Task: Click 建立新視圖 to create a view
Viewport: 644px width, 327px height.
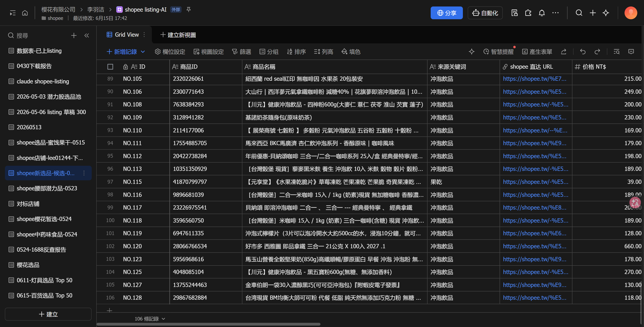Action: coord(178,35)
